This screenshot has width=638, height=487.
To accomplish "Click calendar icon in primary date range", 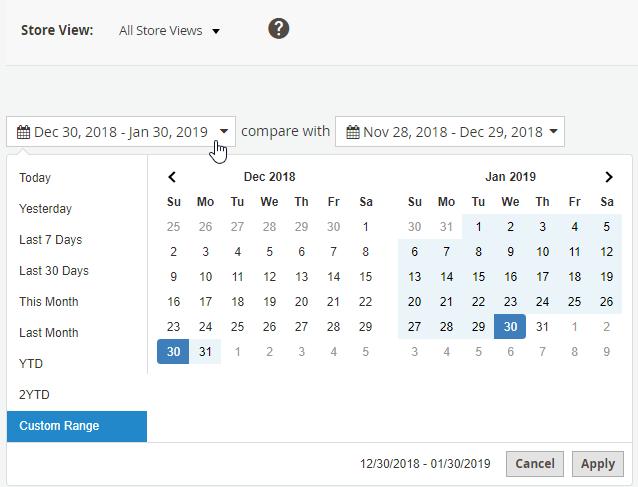I will pos(23,132).
